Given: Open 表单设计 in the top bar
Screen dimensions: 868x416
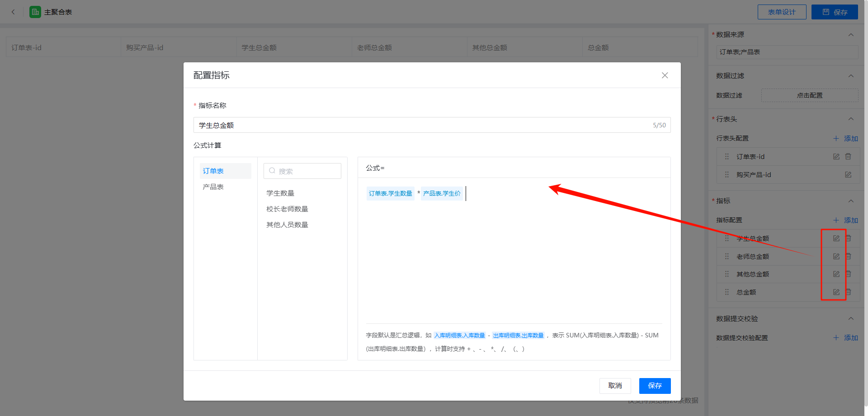Looking at the screenshot, I should click(782, 12).
